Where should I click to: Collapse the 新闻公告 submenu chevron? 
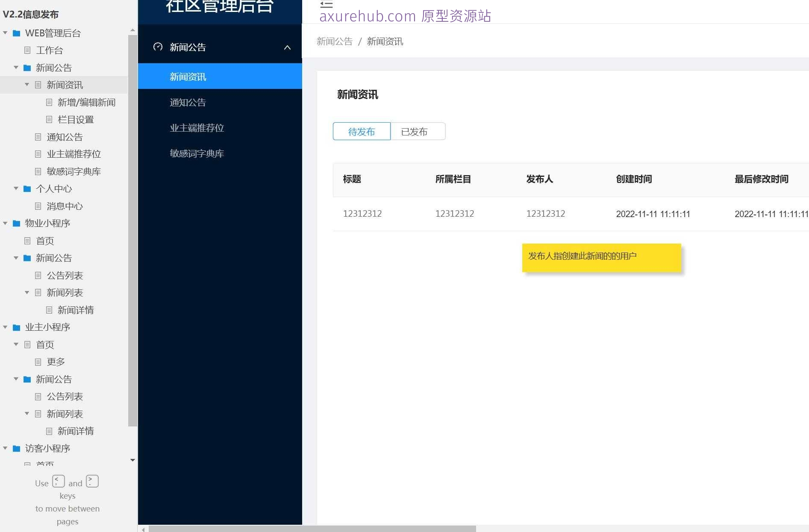[x=287, y=47]
